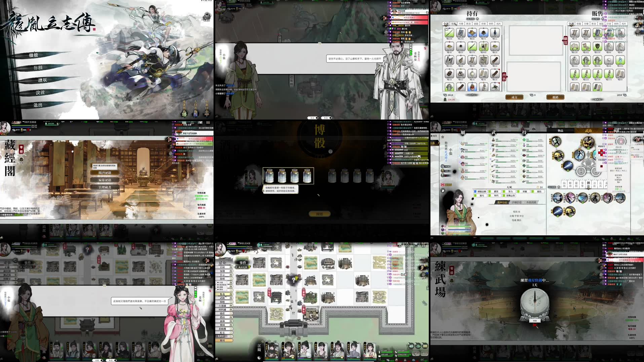Click the red 購買 arrow button

(x=565, y=40)
